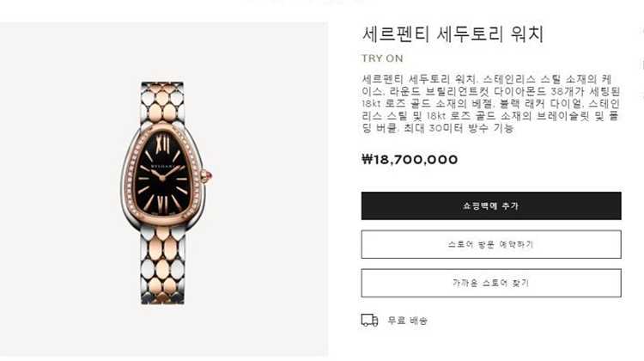The width and height of the screenshot is (644, 361).
Task: Click the Korean product description paragraph
Action: tap(491, 103)
